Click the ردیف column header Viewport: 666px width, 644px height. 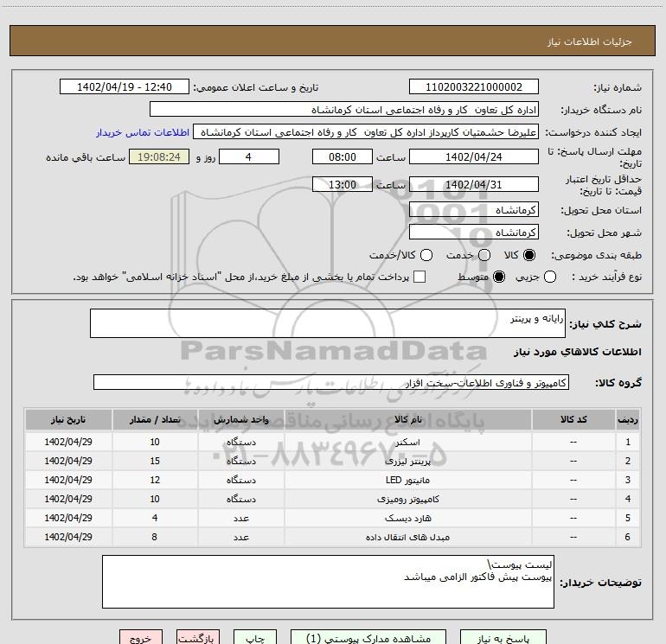(x=628, y=419)
